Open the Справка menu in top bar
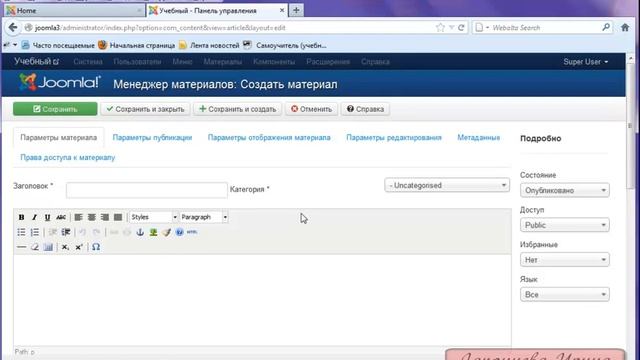The height and width of the screenshot is (360, 640). [x=375, y=62]
